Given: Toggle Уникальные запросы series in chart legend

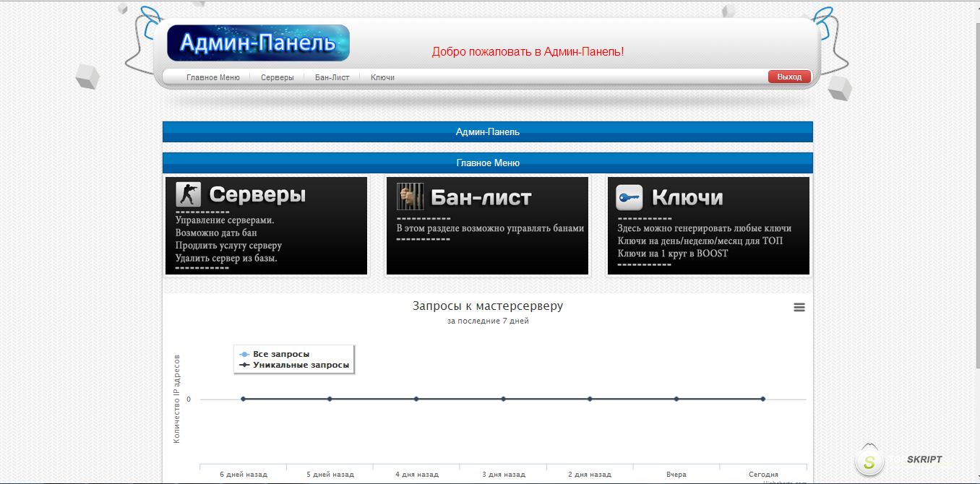Looking at the screenshot, I should click(x=295, y=365).
